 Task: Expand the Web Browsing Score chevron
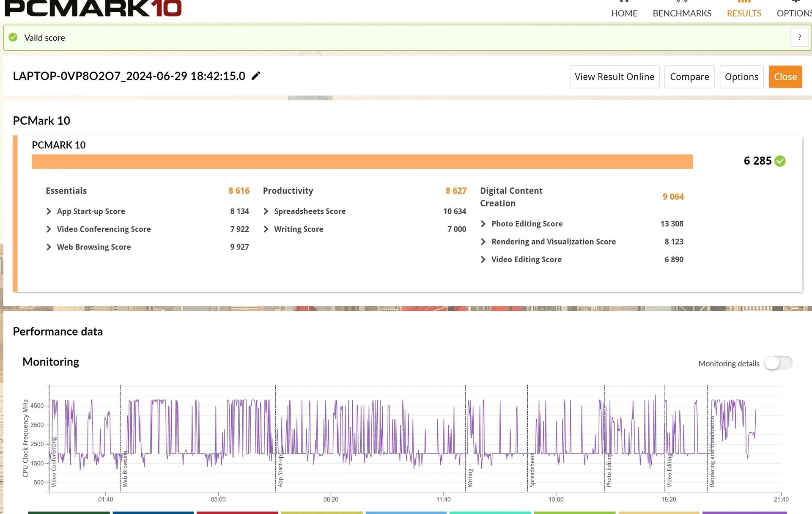[x=49, y=247]
